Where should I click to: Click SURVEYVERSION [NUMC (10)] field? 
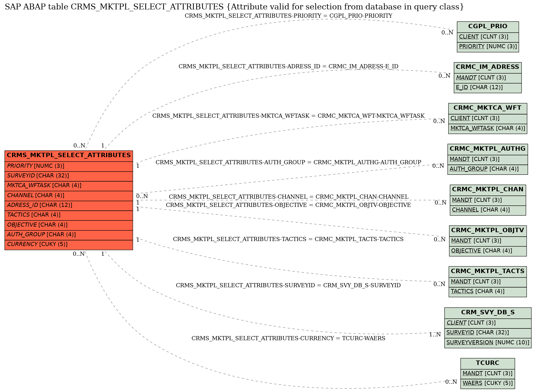click(x=488, y=343)
